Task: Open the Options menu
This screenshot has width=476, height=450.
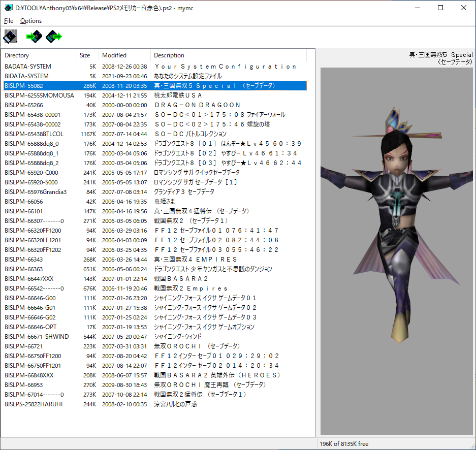Action: point(31,21)
